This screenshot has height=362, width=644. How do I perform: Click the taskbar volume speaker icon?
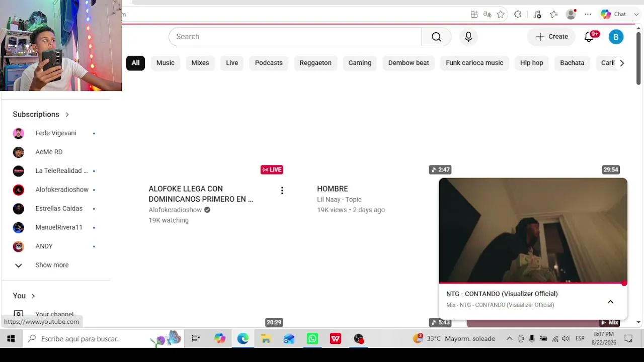[x=566, y=339]
